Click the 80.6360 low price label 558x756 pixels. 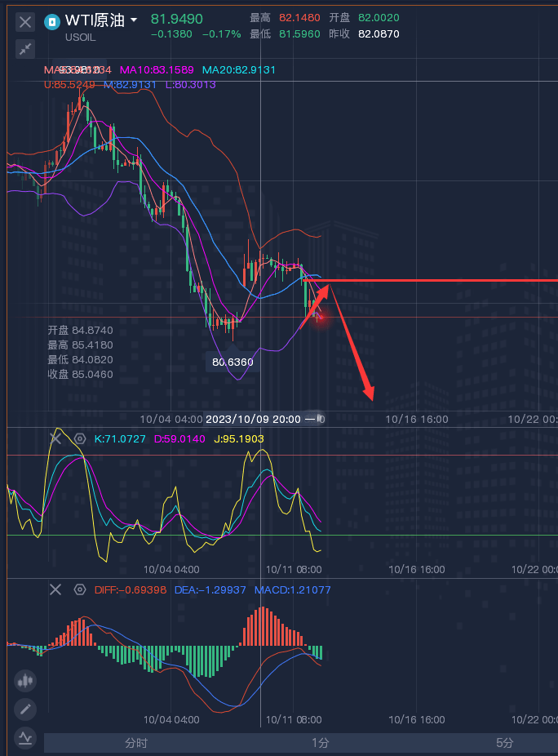pos(232,361)
